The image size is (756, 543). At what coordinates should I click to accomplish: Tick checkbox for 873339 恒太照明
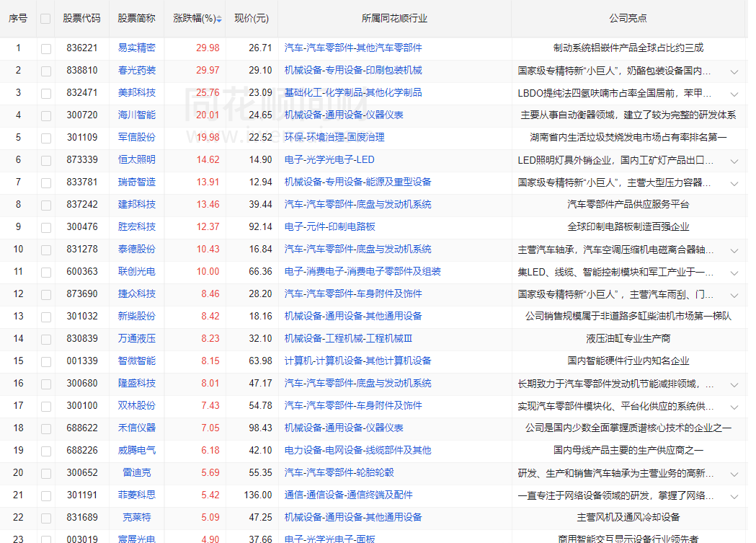(46, 161)
